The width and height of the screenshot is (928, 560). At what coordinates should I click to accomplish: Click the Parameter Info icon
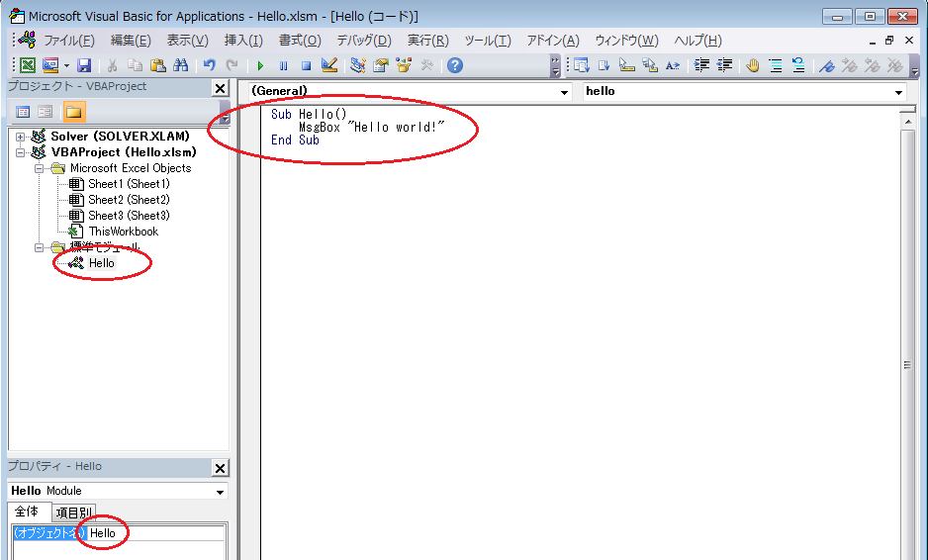[x=650, y=65]
